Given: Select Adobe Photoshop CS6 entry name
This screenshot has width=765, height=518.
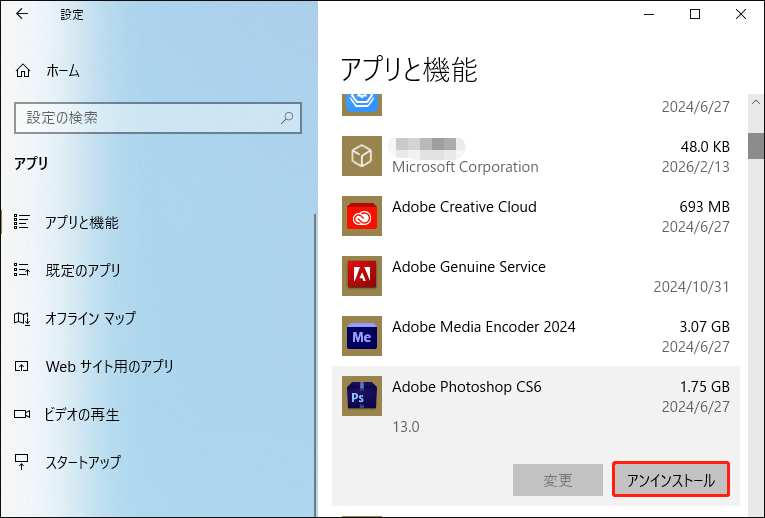Looking at the screenshot, I should 467,387.
